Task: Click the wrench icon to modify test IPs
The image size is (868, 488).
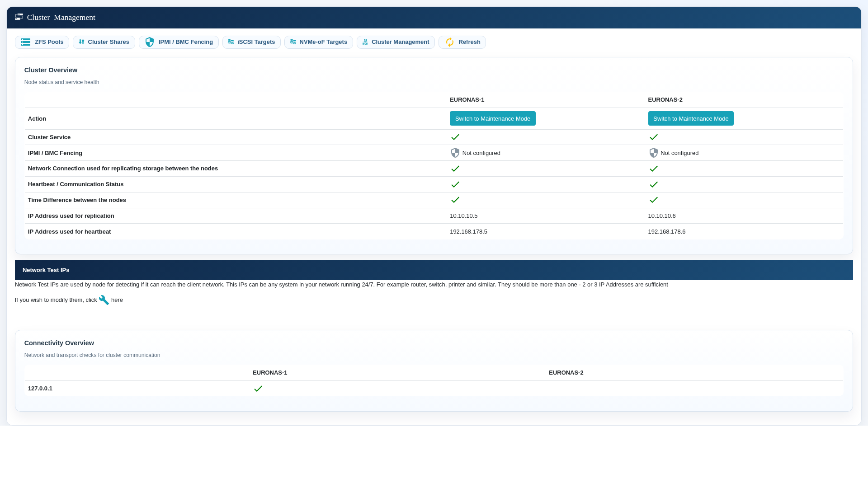Action: (x=104, y=300)
